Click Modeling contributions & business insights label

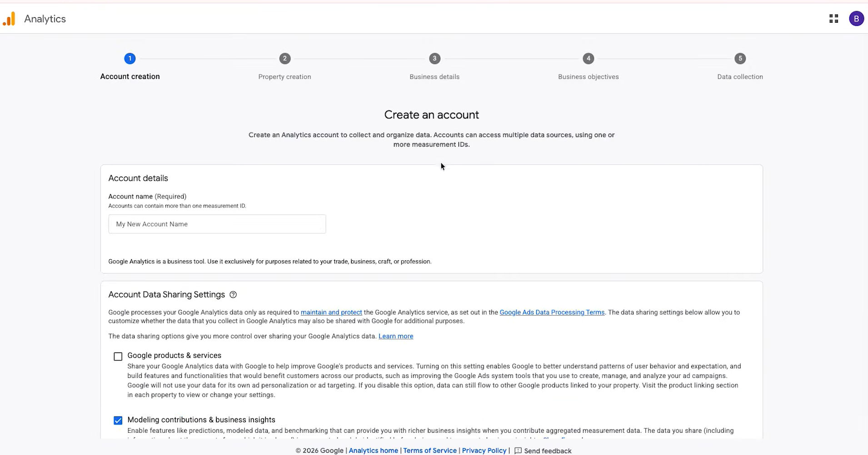click(201, 420)
